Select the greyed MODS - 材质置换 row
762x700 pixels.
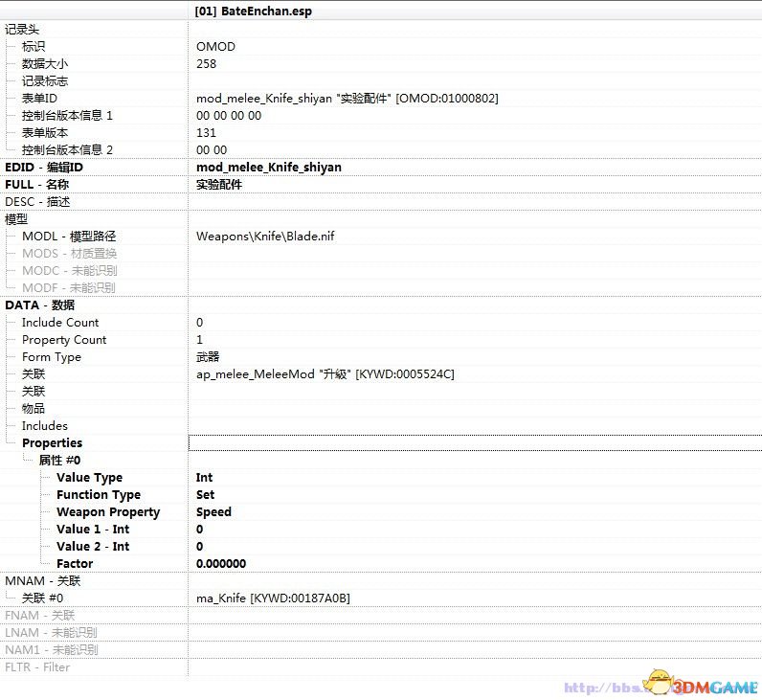point(69,253)
